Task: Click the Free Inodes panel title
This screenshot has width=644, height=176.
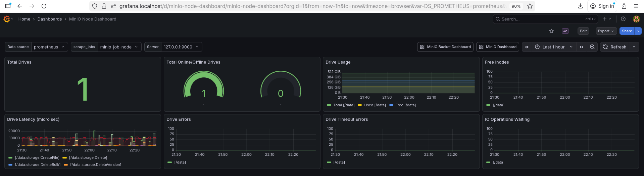Action: tap(497, 62)
